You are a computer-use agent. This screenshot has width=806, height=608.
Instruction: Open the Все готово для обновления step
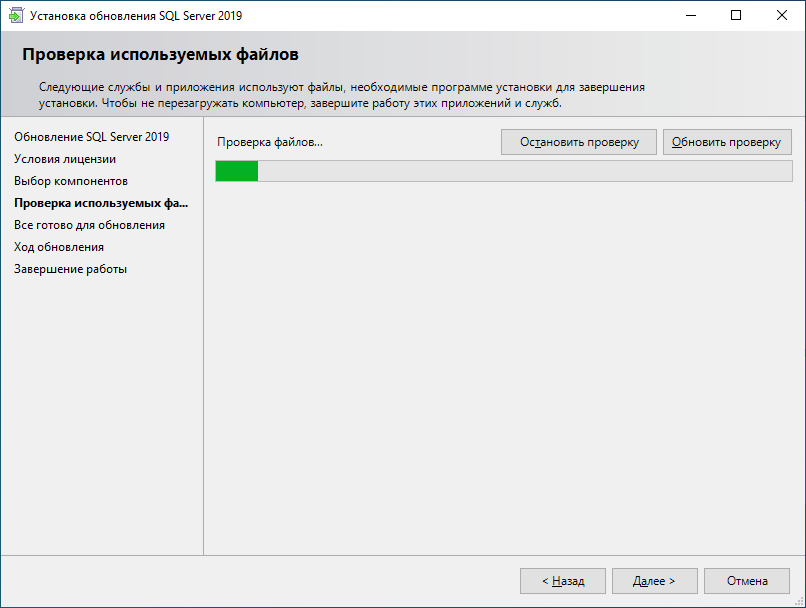click(89, 225)
